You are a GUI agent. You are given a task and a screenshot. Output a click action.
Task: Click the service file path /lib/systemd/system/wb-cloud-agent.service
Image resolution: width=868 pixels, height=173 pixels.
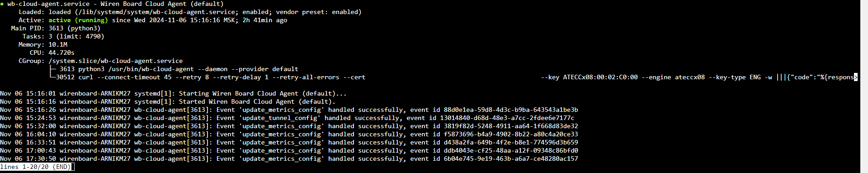point(158,12)
